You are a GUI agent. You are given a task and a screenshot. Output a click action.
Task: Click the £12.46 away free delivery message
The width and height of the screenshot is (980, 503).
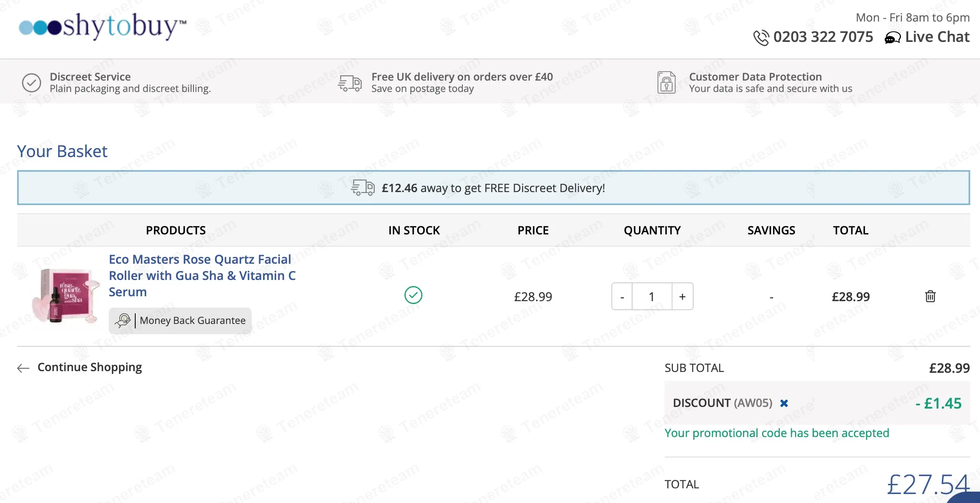pyautogui.click(x=493, y=188)
